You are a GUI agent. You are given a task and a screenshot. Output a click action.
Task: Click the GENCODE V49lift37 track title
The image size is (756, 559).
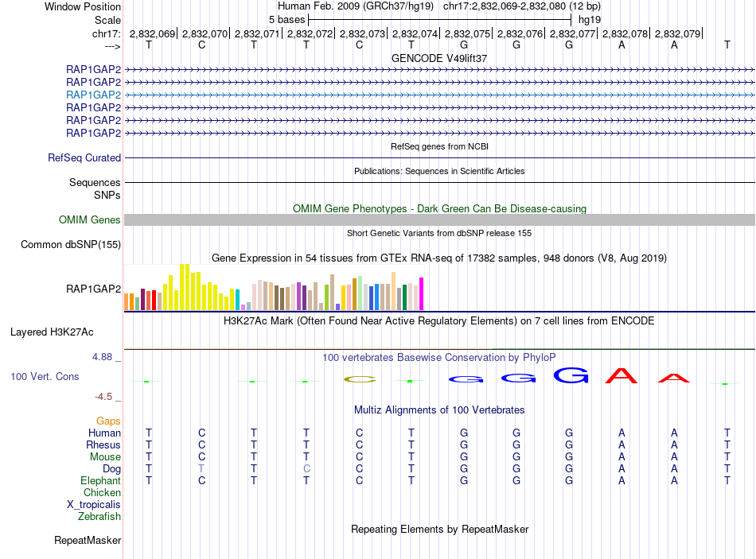coord(439,58)
